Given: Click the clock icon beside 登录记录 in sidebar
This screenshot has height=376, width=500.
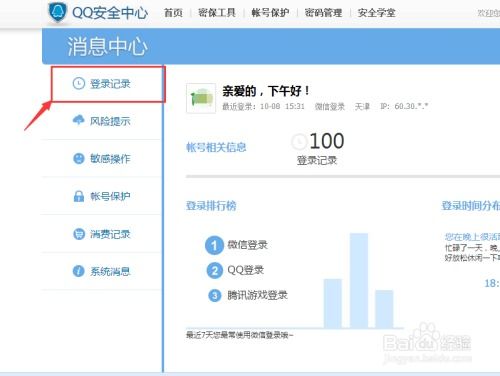Looking at the screenshot, I should click(x=79, y=83).
